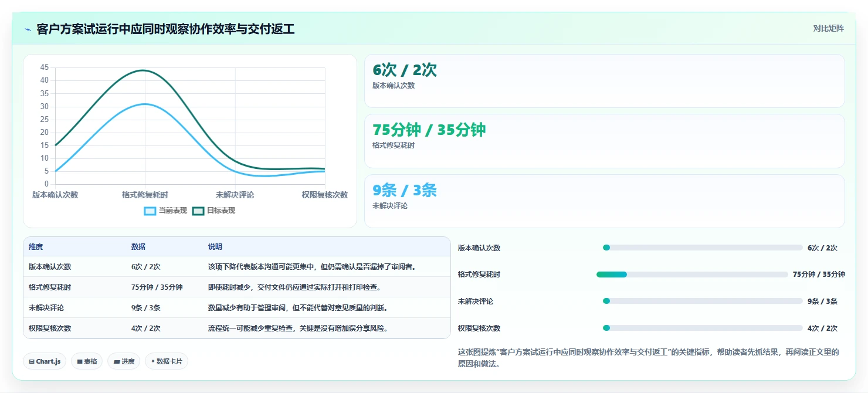Click the 说明 column header
Viewport: 868px width, 393px height.
pyautogui.click(x=215, y=247)
